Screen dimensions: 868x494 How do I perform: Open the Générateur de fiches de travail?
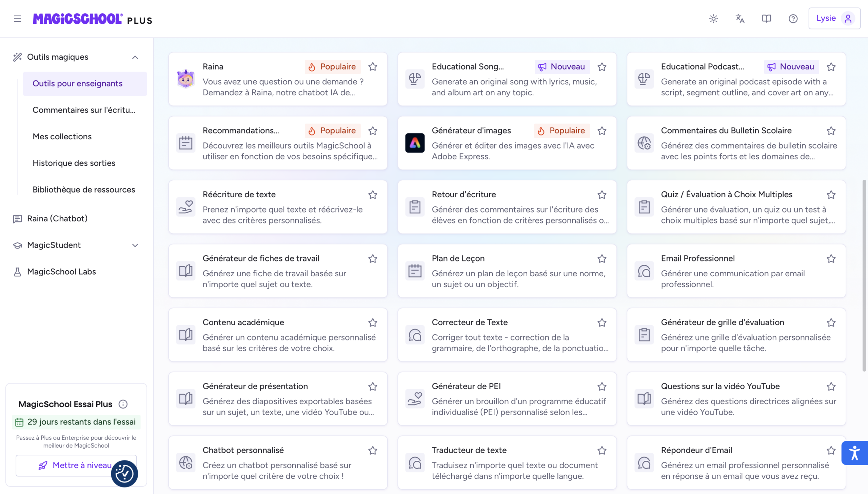(278, 271)
